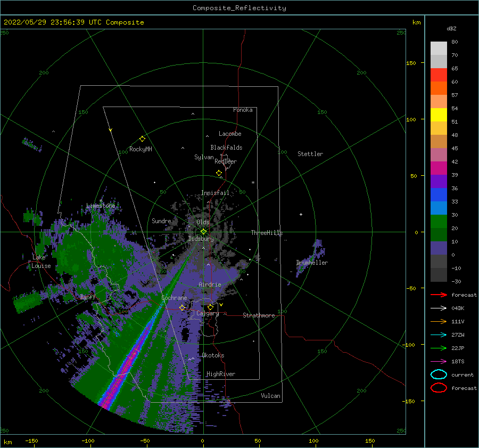479x448 pixels.
Task: Click the Blackfalds city label
Action: pos(226,148)
